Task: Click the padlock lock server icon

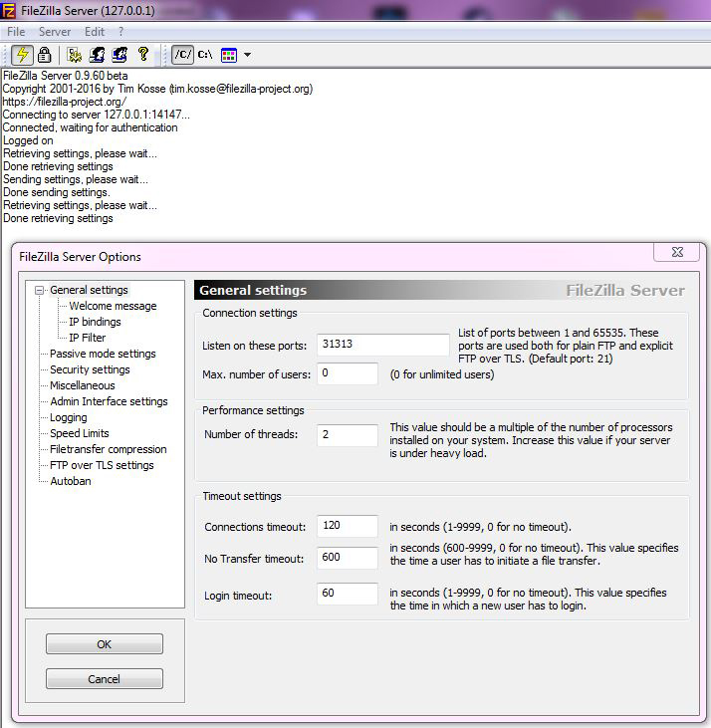Action: coord(45,55)
